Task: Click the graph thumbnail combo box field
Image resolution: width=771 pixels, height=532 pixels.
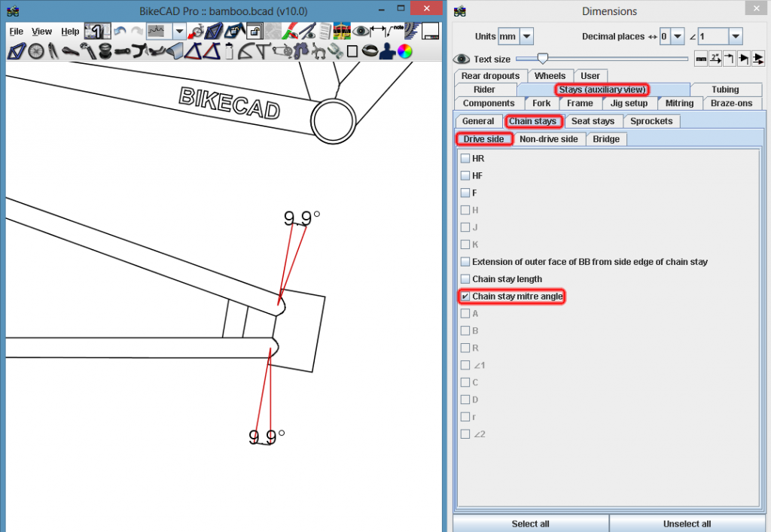Action: point(160,32)
